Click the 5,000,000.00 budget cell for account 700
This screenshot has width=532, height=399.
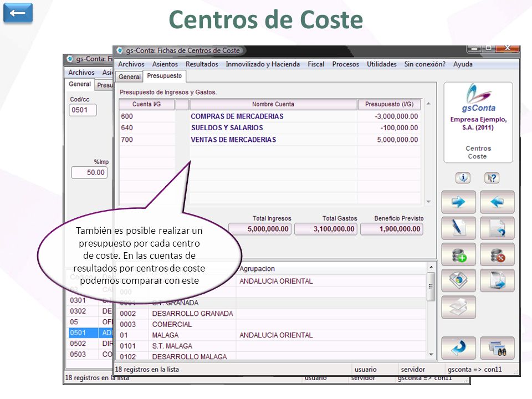click(389, 140)
